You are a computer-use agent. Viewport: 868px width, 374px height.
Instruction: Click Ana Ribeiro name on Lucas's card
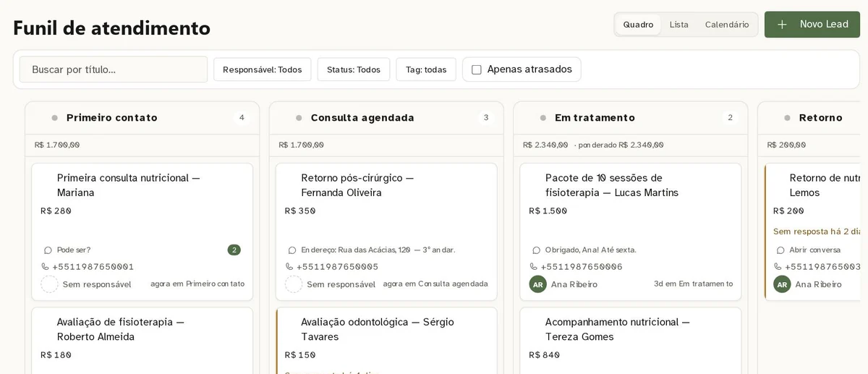coord(574,284)
